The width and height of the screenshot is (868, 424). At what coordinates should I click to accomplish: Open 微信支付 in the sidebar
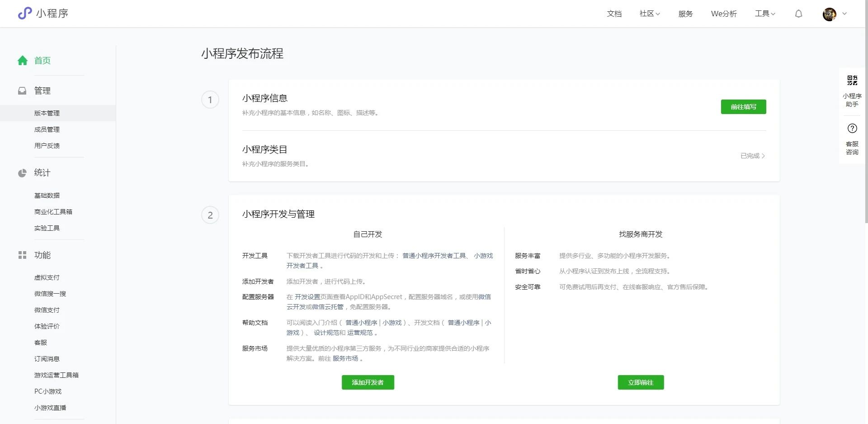[47, 310]
